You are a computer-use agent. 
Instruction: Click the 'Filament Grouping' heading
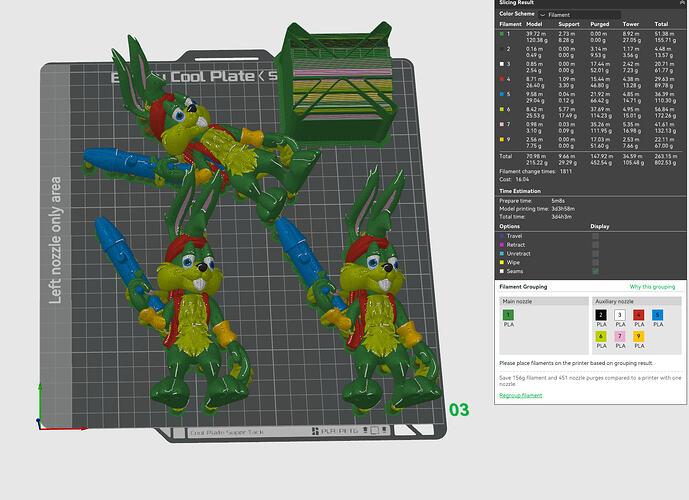[x=523, y=286]
